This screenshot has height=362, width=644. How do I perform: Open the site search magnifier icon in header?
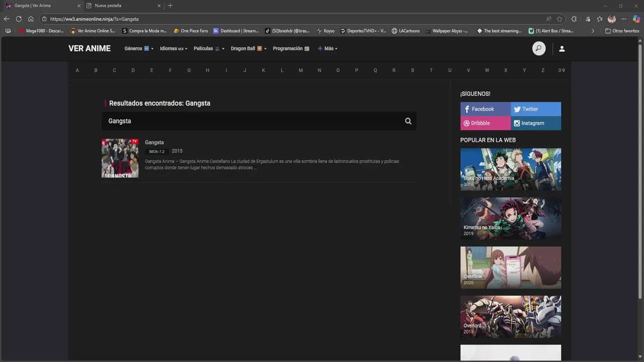click(x=539, y=49)
